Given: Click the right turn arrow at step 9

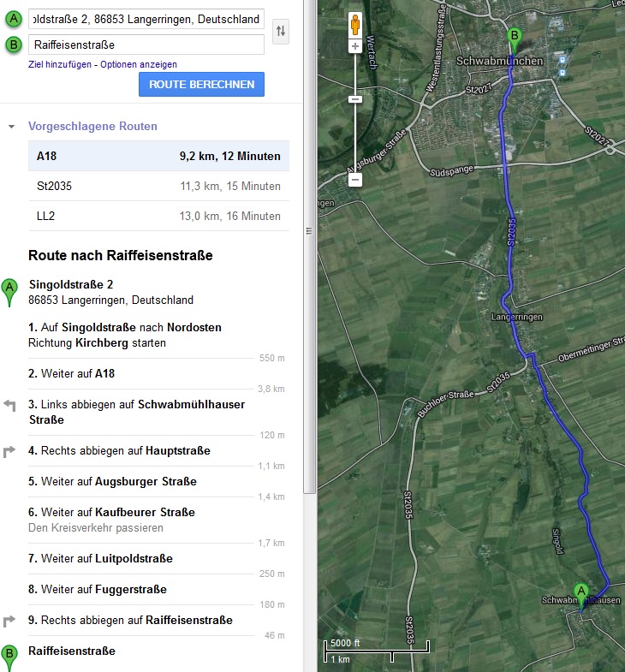Looking at the screenshot, I should click(x=10, y=621).
